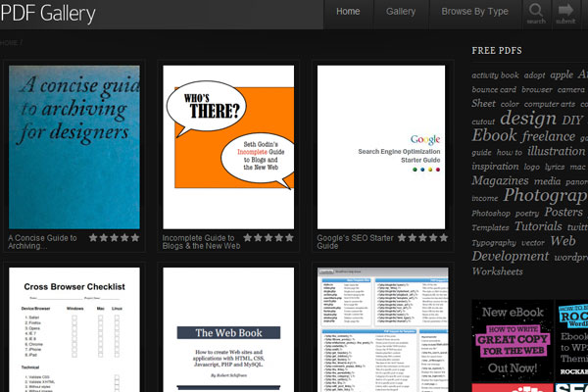Select the 'Ebook' tag

tap(494, 135)
